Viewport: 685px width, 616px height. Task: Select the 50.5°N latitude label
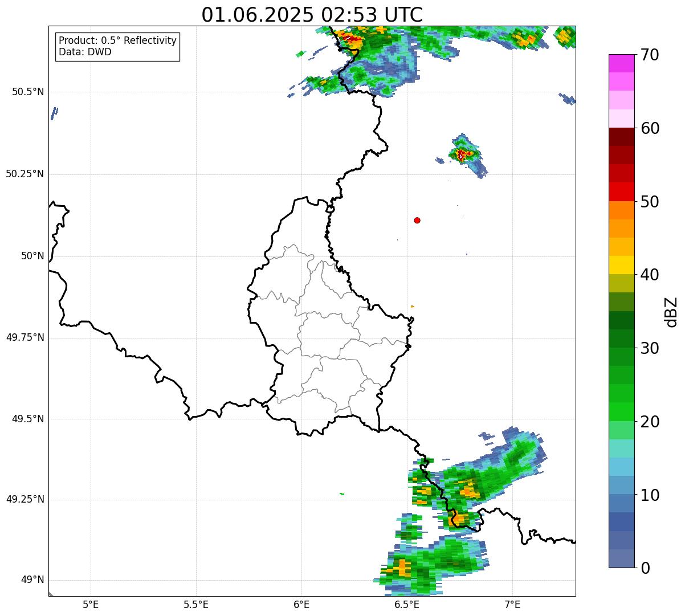tap(28, 92)
